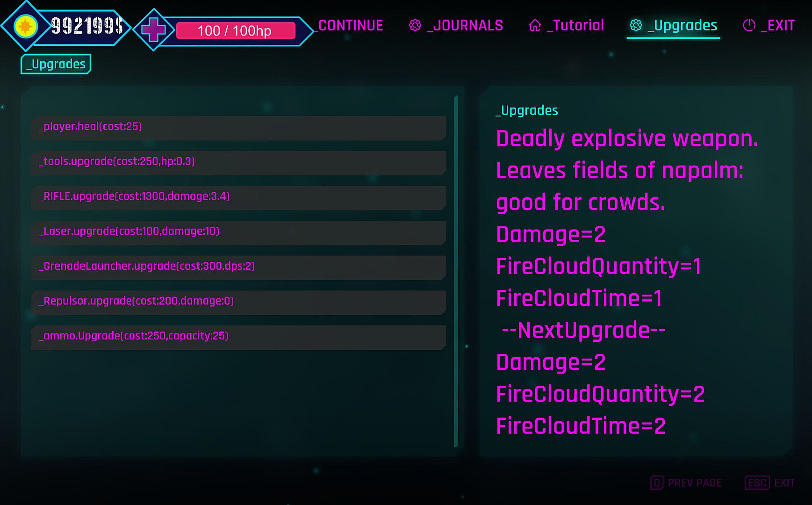Click the 100/100hp health bar
This screenshot has height=505, width=812.
(x=236, y=31)
